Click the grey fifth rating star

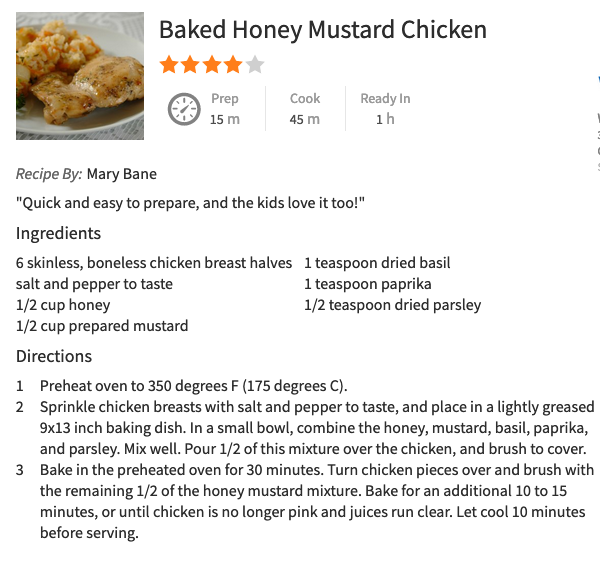tap(255, 64)
